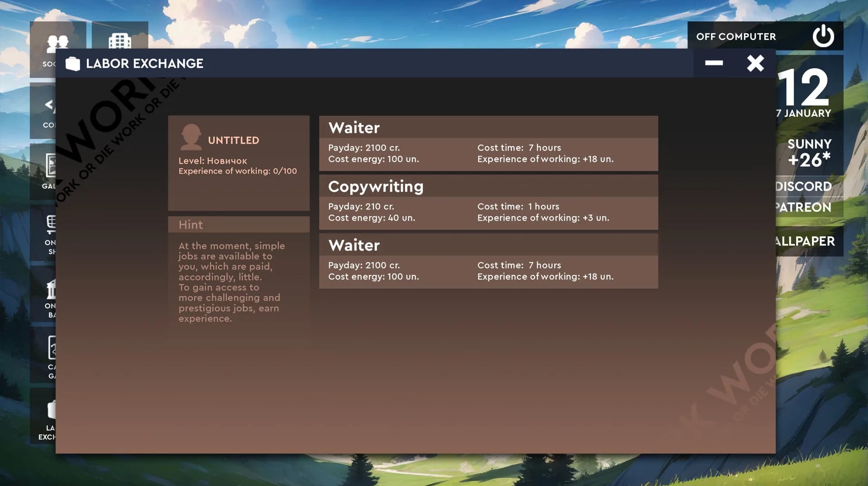
Task: Click the power icon to turn off computer
Action: coord(823,36)
